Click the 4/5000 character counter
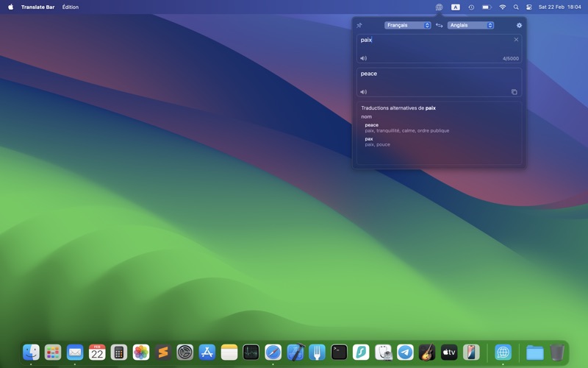Screen dimensions: 588x368 point(510,59)
